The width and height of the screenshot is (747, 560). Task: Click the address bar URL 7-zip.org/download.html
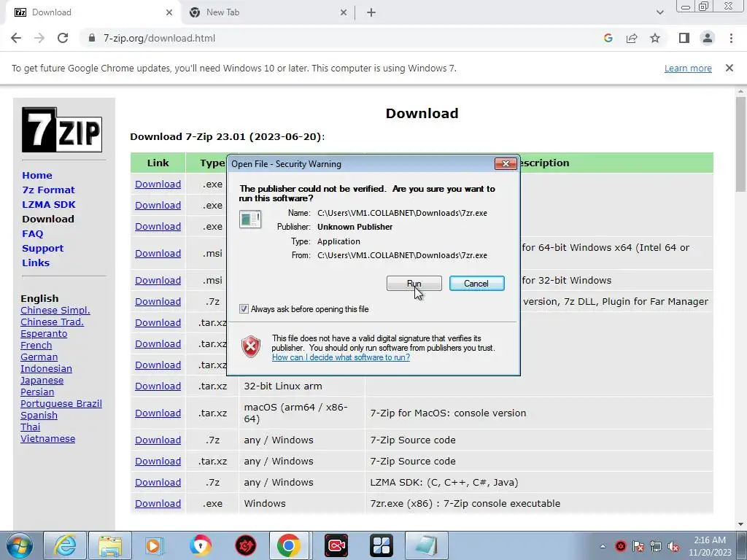tap(159, 38)
